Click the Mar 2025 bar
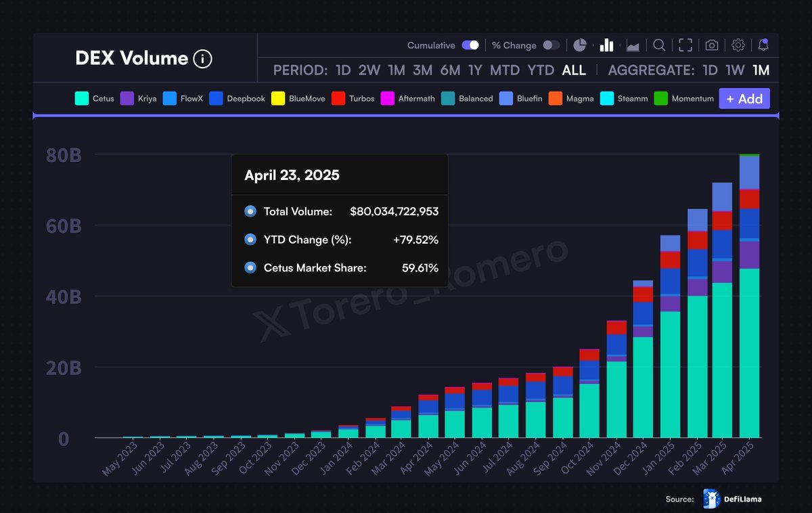The width and height of the screenshot is (812, 513). [722, 311]
